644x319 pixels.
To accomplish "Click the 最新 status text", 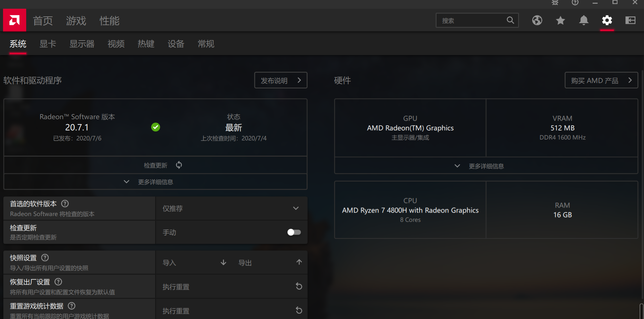I will pos(234,127).
